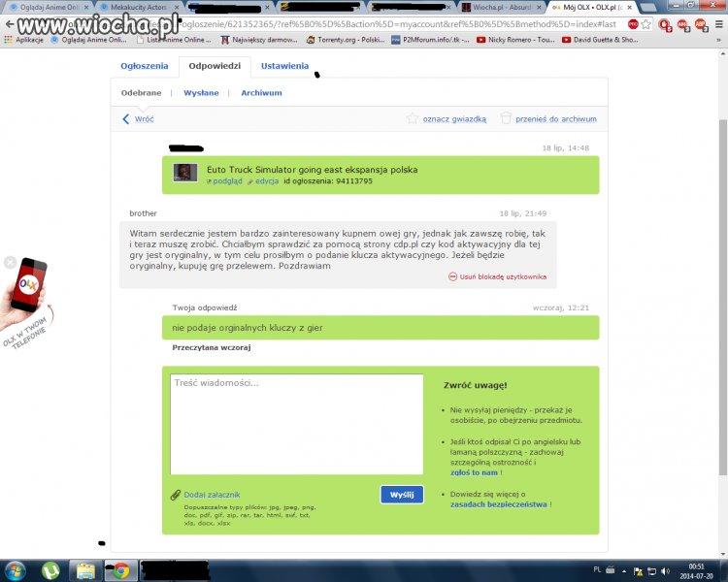Close the OLX phone promo banner
This screenshot has height=582, width=728.
(x=10, y=262)
